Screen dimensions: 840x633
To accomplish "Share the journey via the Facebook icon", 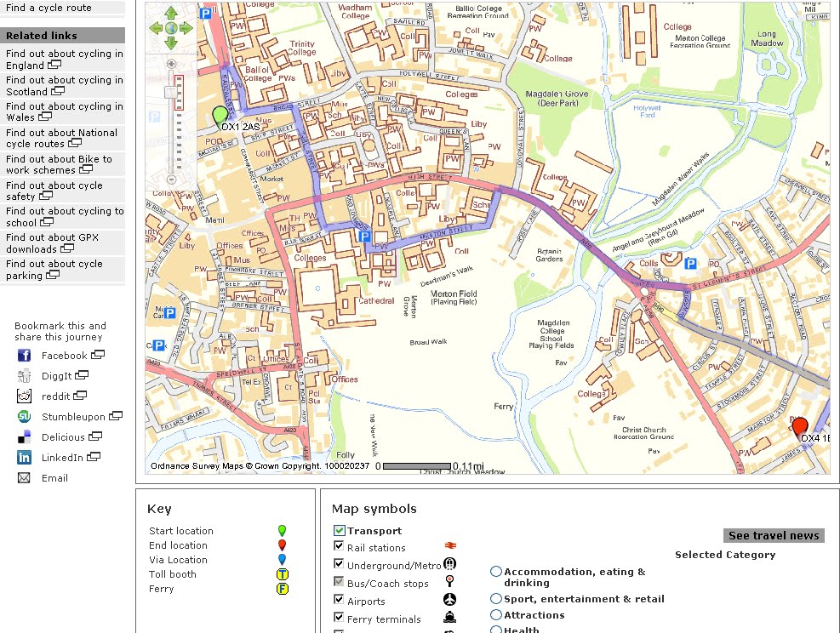I will coord(23,355).
